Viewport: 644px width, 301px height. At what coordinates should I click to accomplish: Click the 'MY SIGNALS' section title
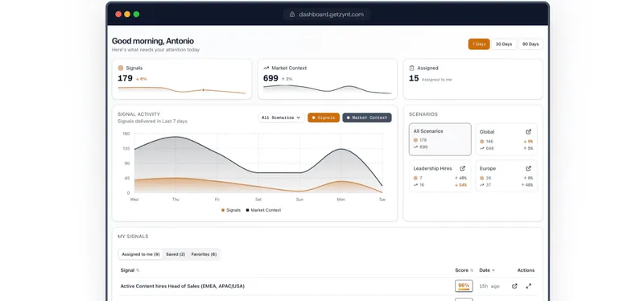click(x=133, y=237)
